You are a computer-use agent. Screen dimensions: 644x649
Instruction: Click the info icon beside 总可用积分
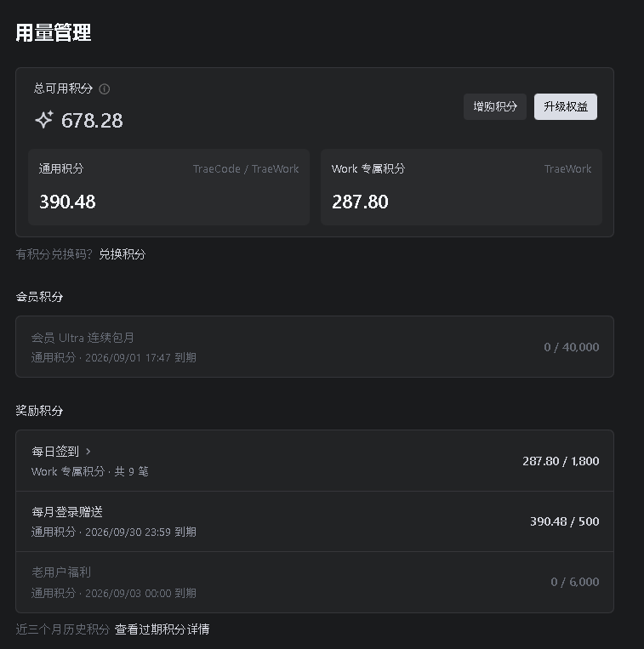(x=105, y=89)
